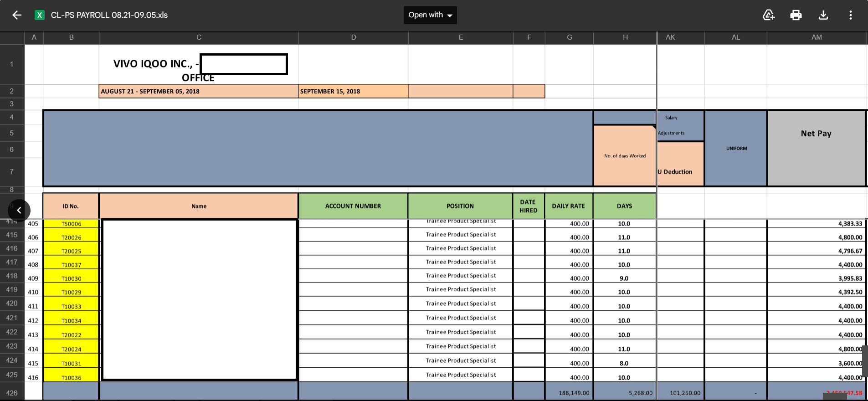The image size is (868, 401).
Task: Click days total 5,268.00
Action: pyautogui.click(x=640, y=393)
